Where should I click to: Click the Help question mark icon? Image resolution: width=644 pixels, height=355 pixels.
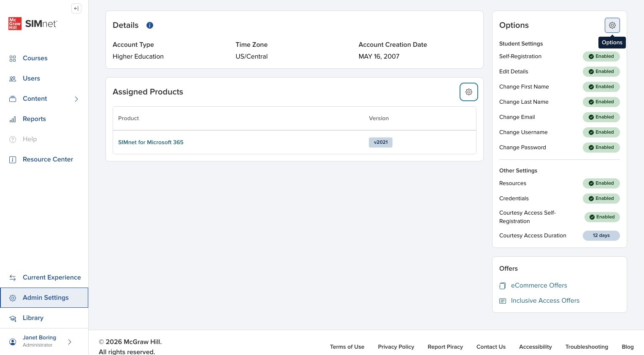(x=13, y=140)
